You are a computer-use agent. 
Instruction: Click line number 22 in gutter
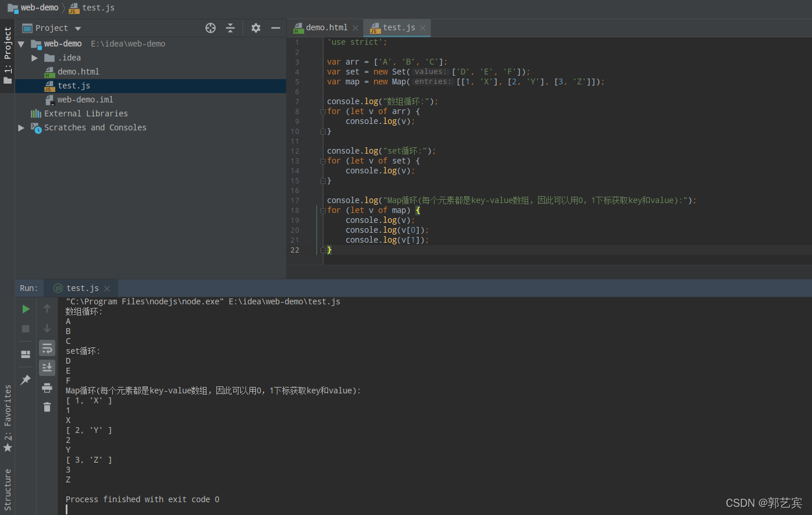295,250
